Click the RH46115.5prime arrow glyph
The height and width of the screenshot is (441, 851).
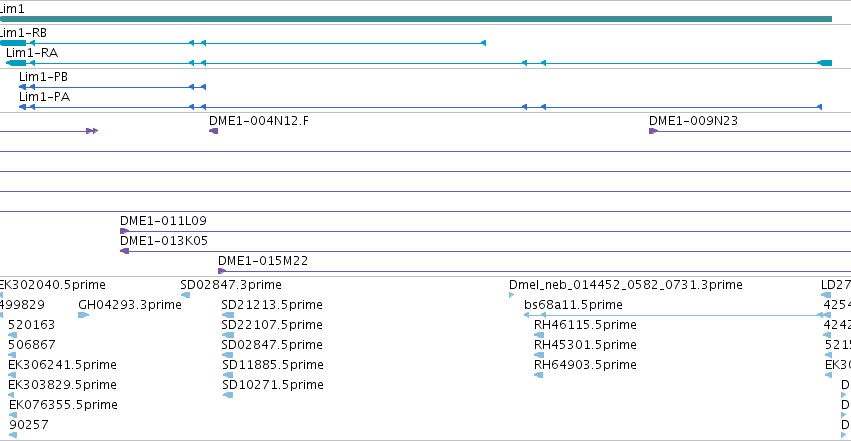(539, 335)
